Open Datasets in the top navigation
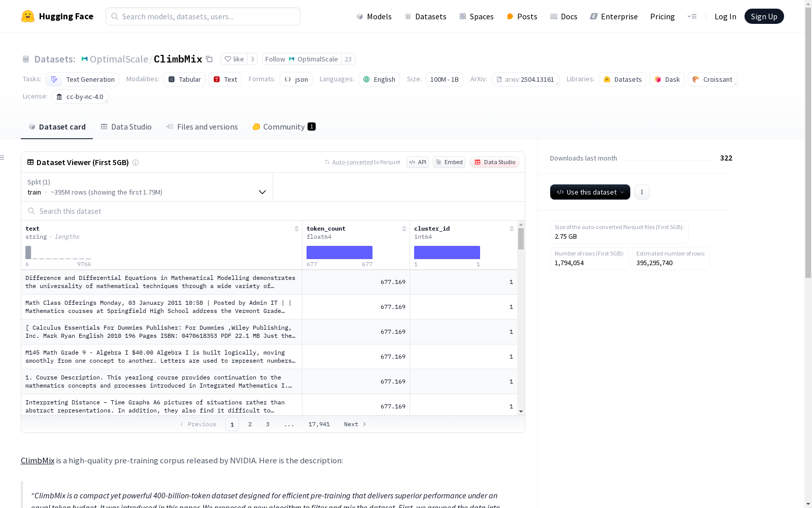 coord(425,16)
